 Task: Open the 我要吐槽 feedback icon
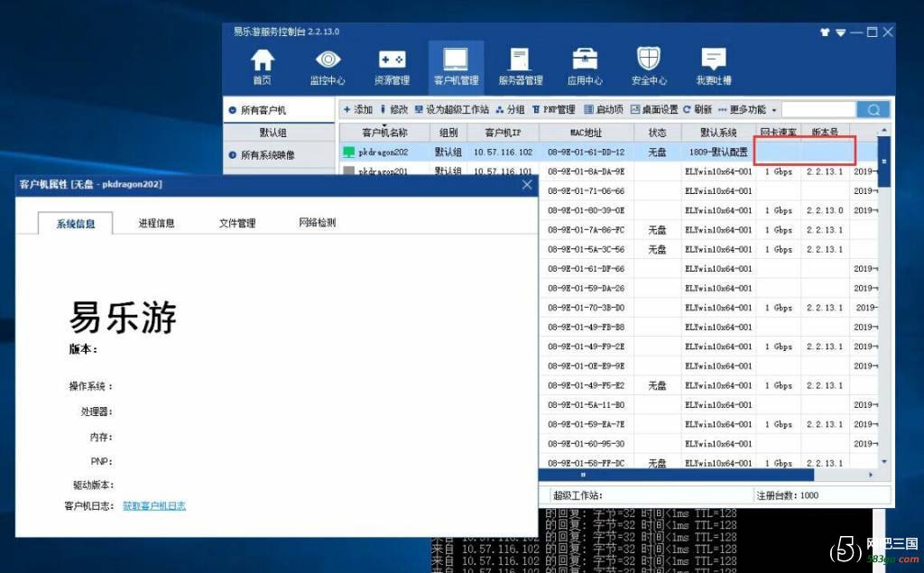coord(713,68)
